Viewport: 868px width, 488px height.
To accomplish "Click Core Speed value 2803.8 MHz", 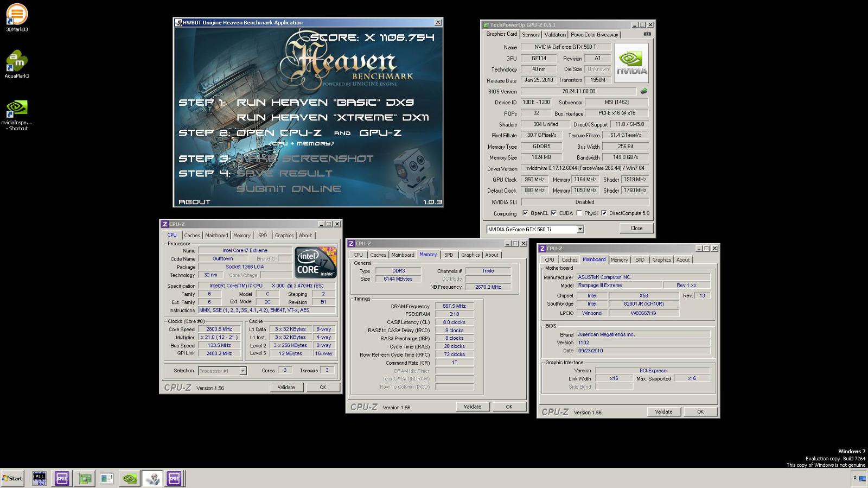I will 219,329.
